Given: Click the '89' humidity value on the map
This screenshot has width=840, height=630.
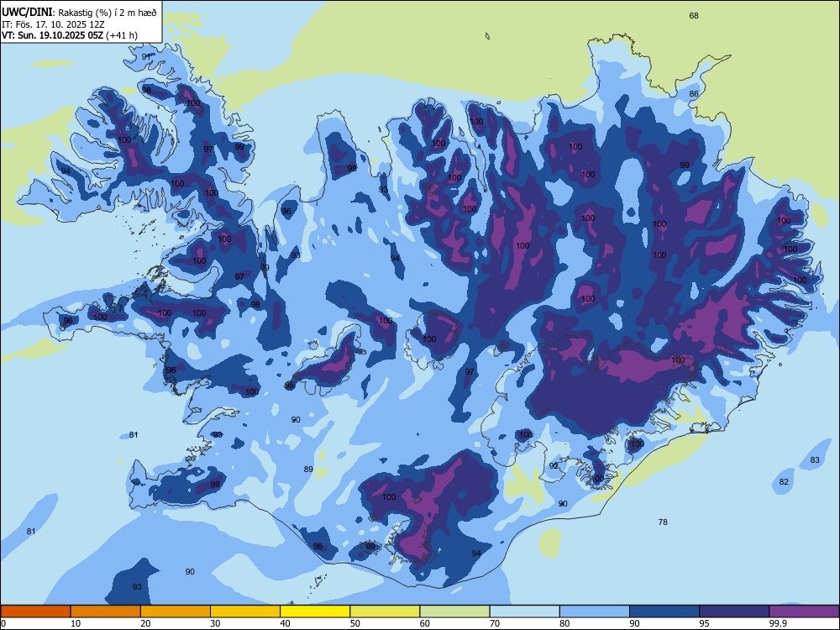Looking at the screenshot, I should click(x=308, y=470).
